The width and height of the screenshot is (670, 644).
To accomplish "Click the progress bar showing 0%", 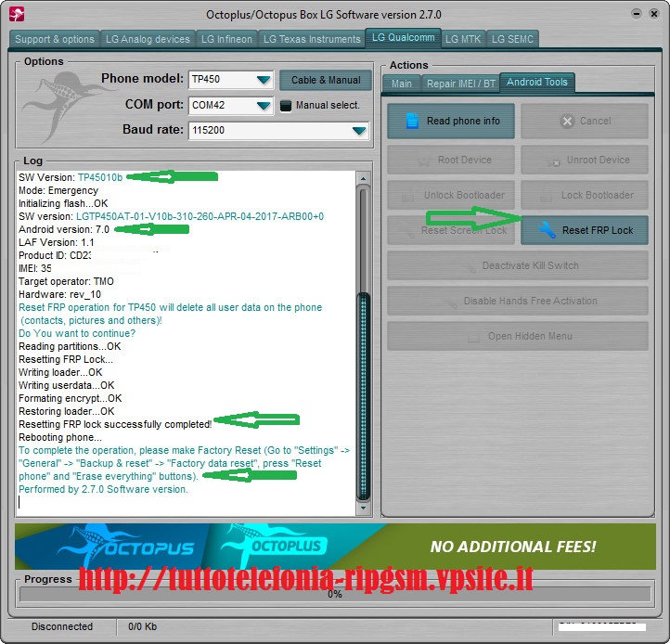I will pyautogui.click(x=335, y=594).
